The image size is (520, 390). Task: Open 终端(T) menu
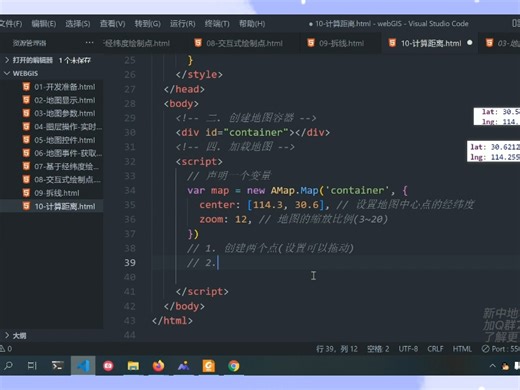point(217,24)
